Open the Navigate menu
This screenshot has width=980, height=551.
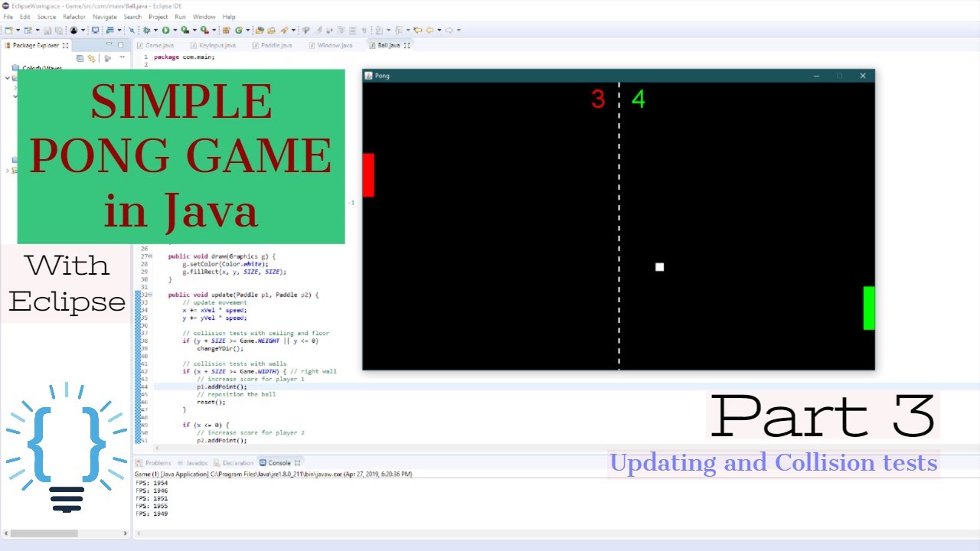click(x=105, y=17)
